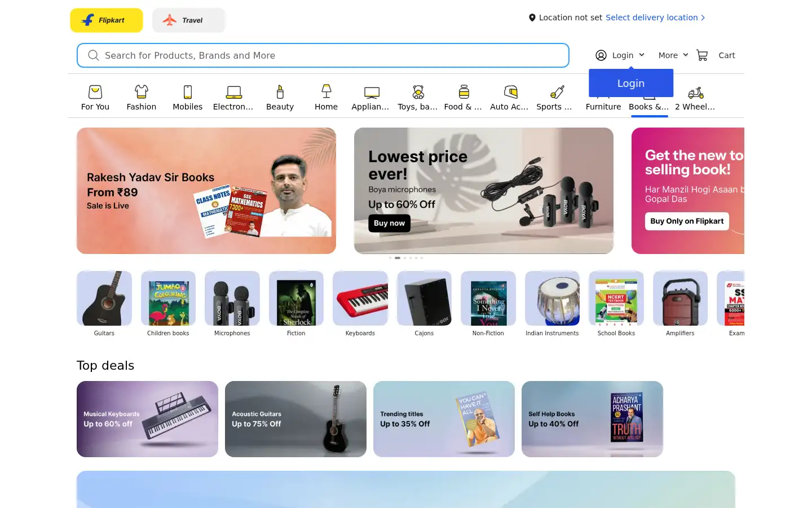Open Musical Keyboards Up to 60% off deal

point(147,419)
